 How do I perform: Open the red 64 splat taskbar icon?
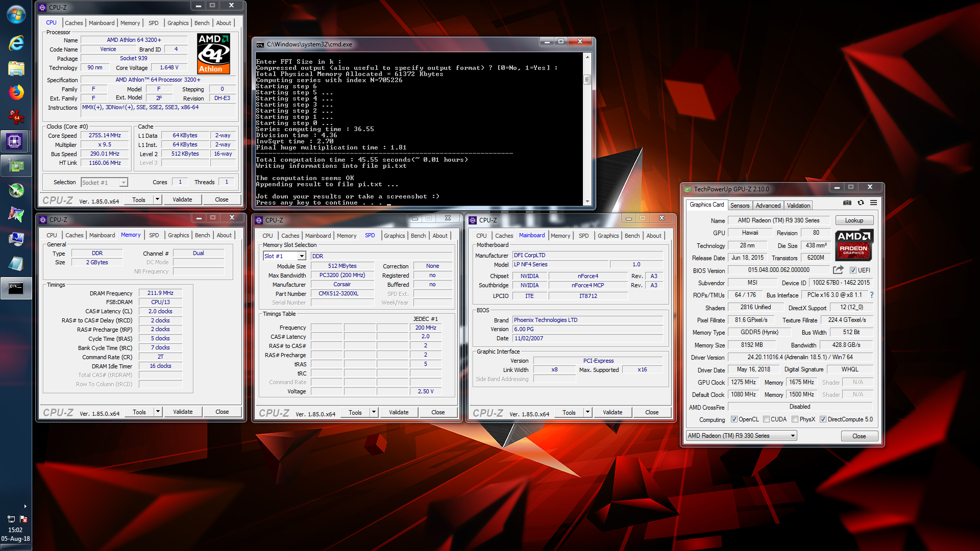pos(16,117)
